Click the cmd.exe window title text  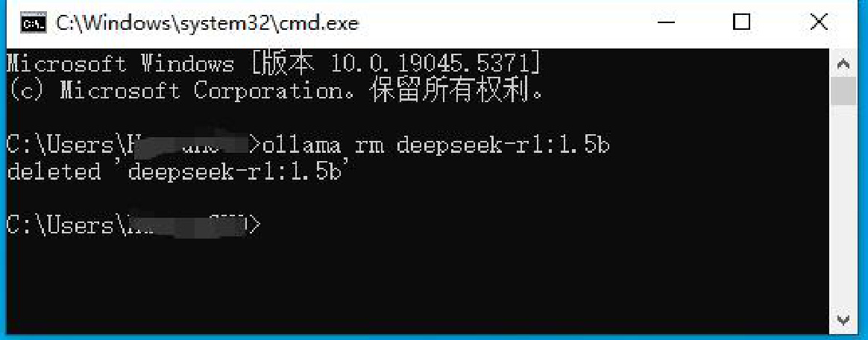(207, 23)
